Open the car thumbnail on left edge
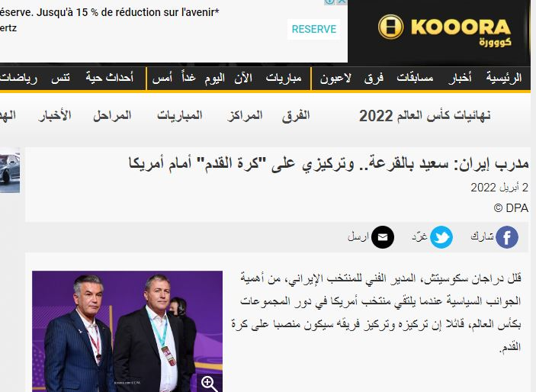 (10, 170)
